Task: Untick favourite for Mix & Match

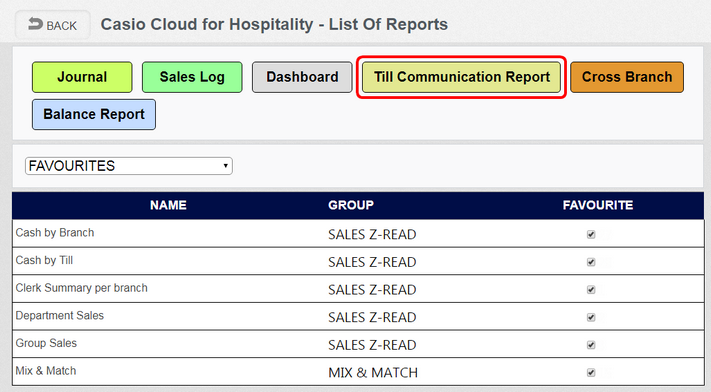Action: pos(591,373)
